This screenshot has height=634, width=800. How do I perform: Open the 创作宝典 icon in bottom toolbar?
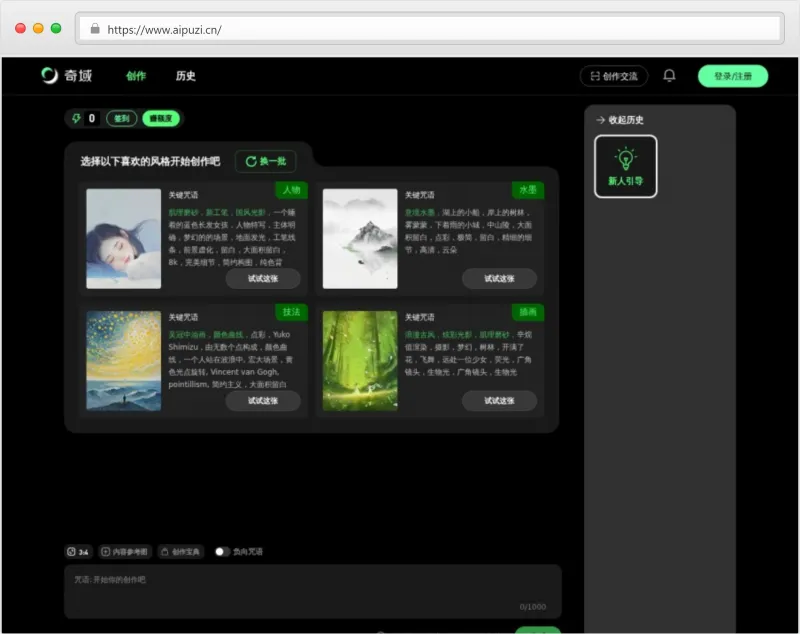(x=165, y=550)
